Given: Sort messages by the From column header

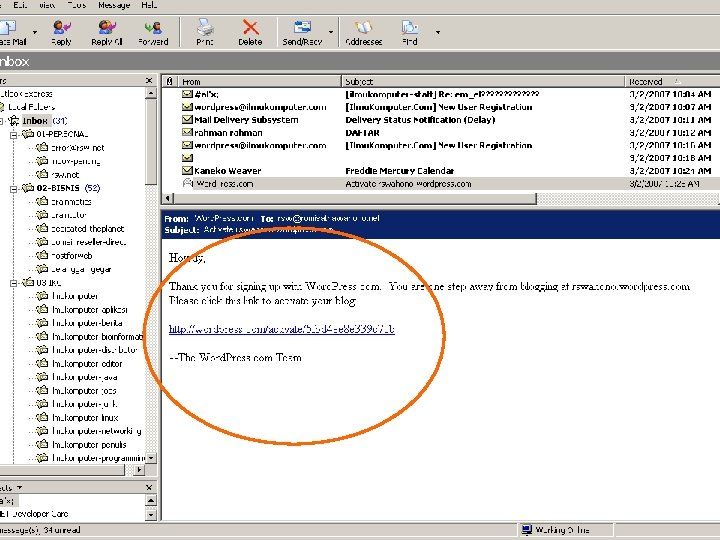Looking at the screenshot, I should pyautogui.click(x=259, y=82).
